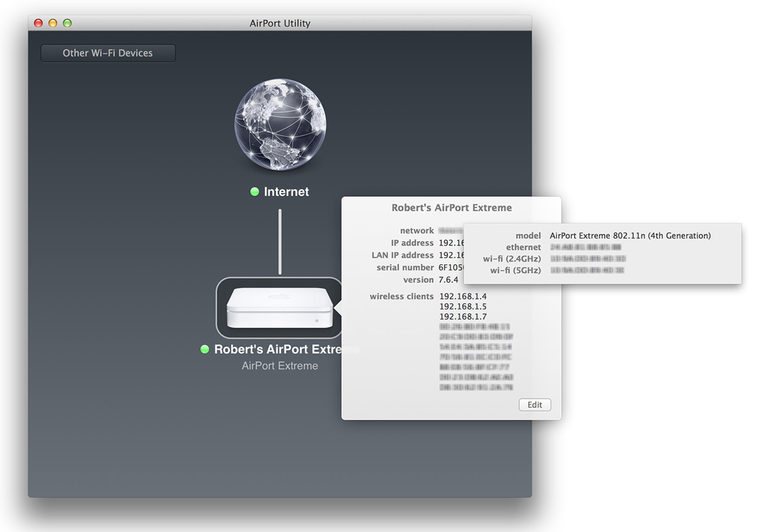Click the Edit button in popover
Image resolution: width=759 pixels, height=532 pixels.
coord(535,405)
